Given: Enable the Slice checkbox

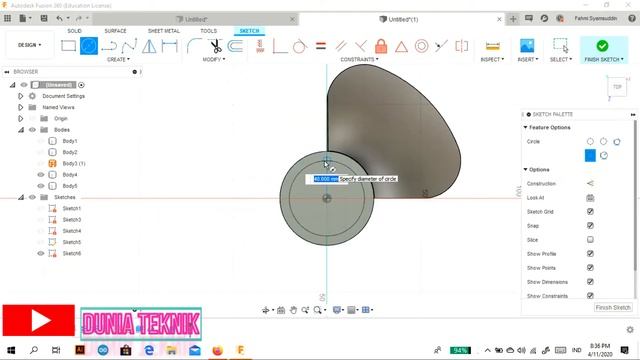Looking at the screenshot, I should [590, 240].
